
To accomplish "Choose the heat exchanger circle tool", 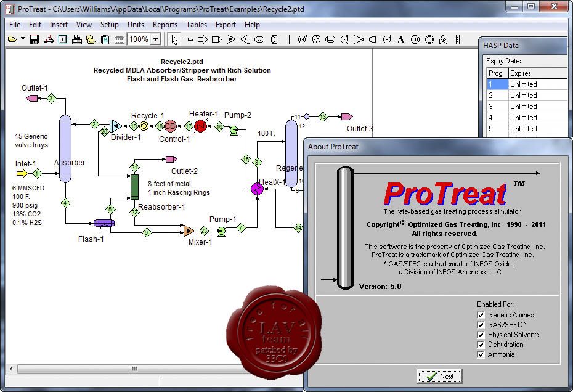I will [x=316, y=39].
